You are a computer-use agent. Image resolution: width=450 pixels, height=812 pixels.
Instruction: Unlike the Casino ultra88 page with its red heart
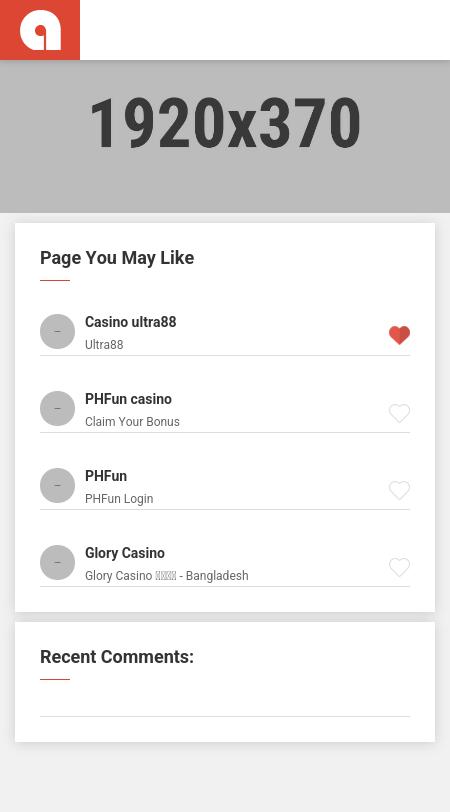(x=399, y=335)
